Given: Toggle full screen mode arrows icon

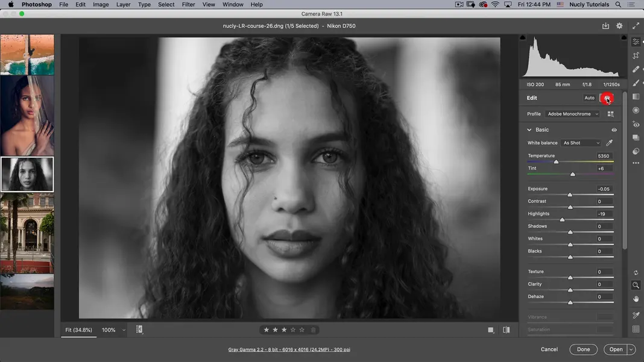Looking at the screenshot, I should (636, 26).
